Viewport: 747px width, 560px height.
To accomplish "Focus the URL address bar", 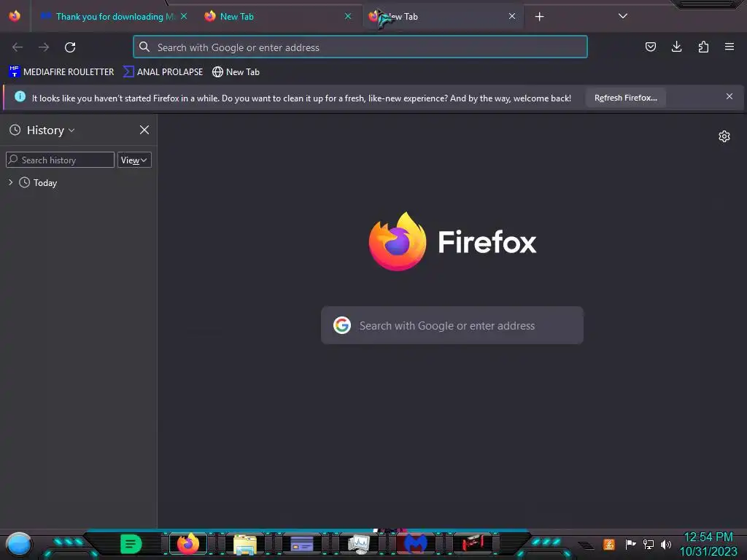I will [360, 47].
